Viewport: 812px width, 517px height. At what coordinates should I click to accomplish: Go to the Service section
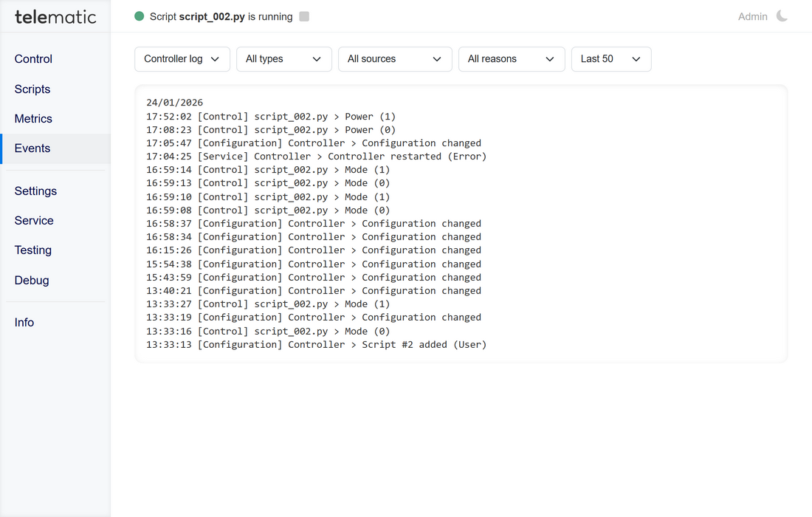coord(34,221)
